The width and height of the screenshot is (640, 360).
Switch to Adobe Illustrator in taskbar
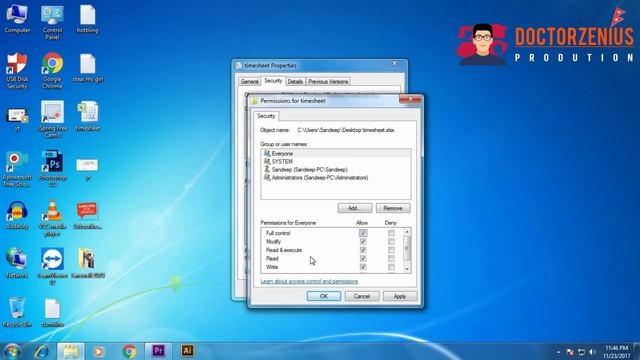point(187,351)
